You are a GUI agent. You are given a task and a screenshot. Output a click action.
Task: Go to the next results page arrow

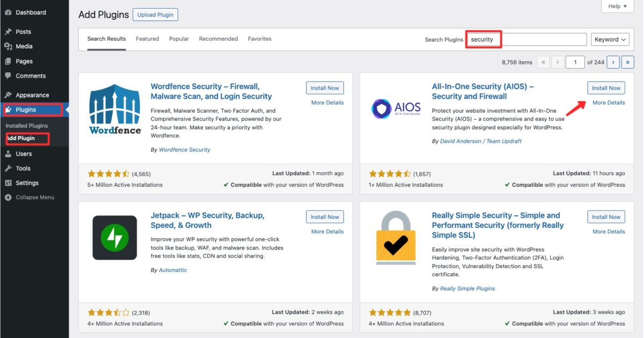[613, 62]
